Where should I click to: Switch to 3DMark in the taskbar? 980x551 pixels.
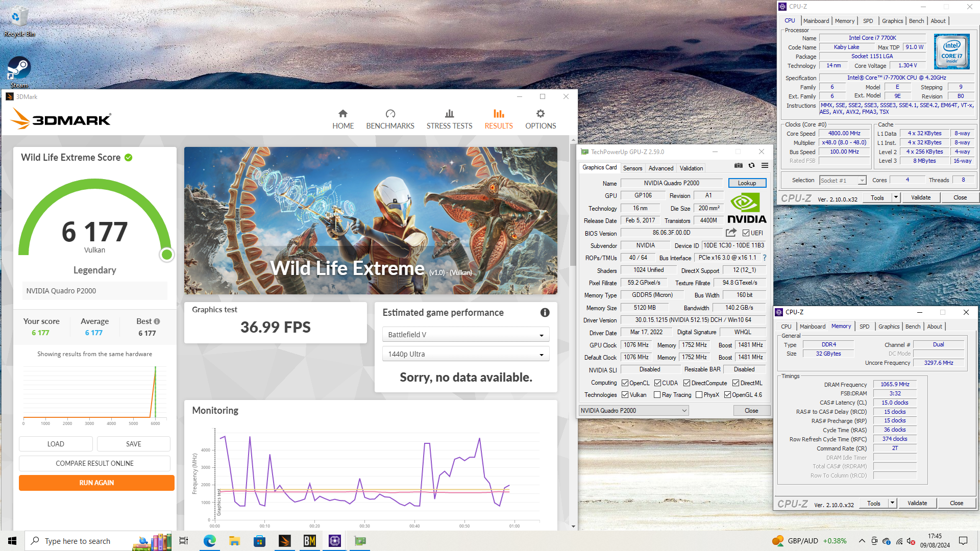coord(285,541)
